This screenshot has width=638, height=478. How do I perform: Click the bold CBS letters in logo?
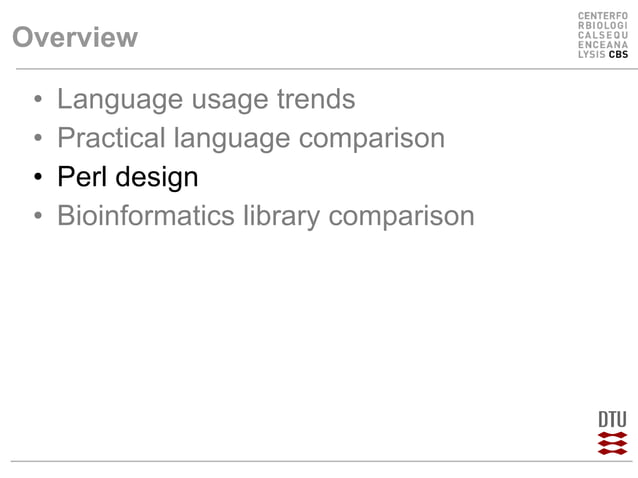(x=618, y=54)
